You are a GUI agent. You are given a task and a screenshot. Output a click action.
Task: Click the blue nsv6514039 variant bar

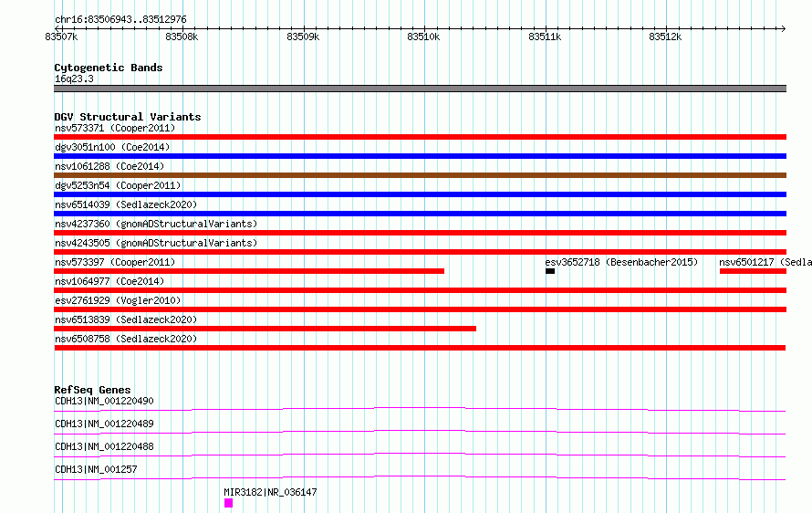420,214
